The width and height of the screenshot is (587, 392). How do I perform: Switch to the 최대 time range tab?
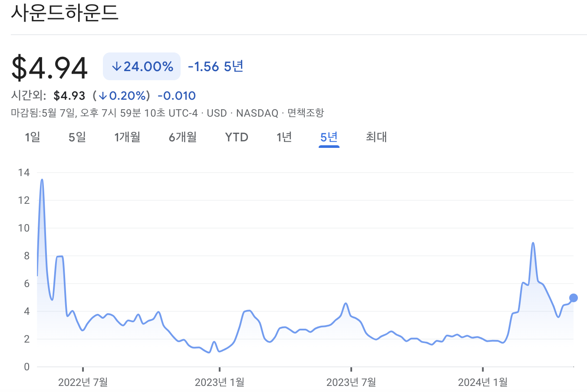pyautogui.click(x=376, y=137)
